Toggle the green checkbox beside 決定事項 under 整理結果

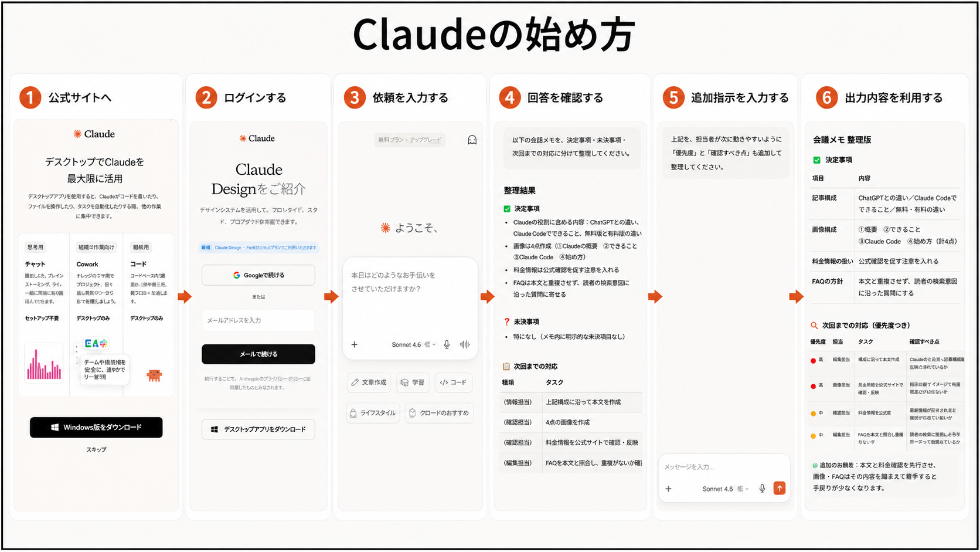[x=507, y=209]
